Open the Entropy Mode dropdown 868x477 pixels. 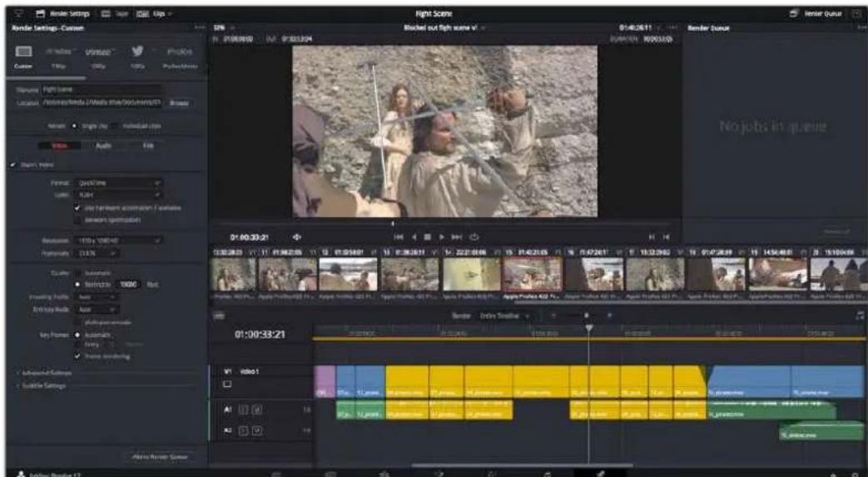pyautogui.click(x=97, y=309)
